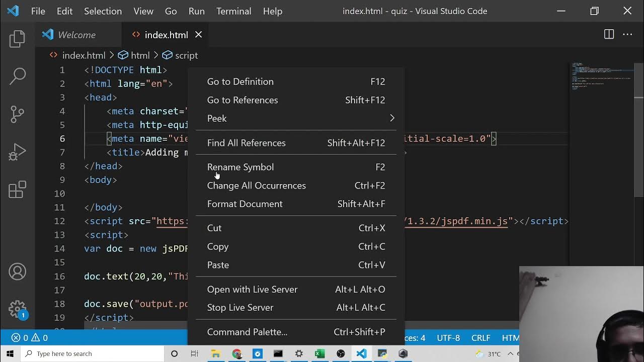The height and width of the screenshot is (362, 644).
Task: Expand the Peek submenu arrow
Action: pos(391,118)
